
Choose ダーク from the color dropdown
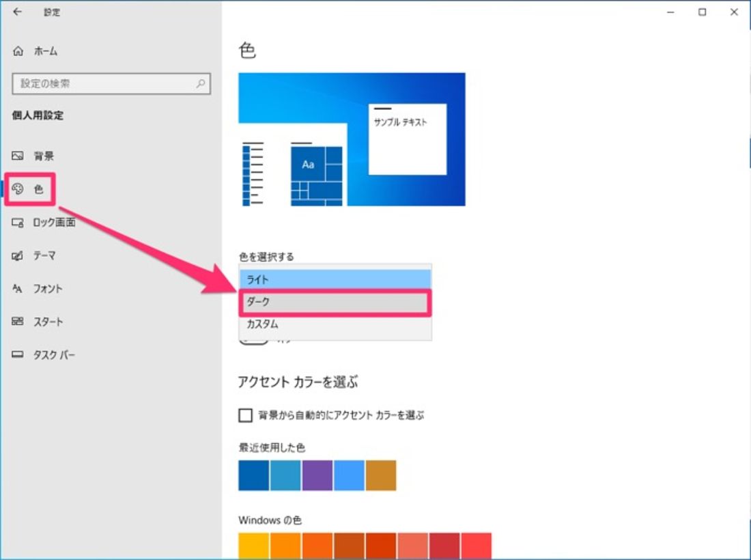335,302
